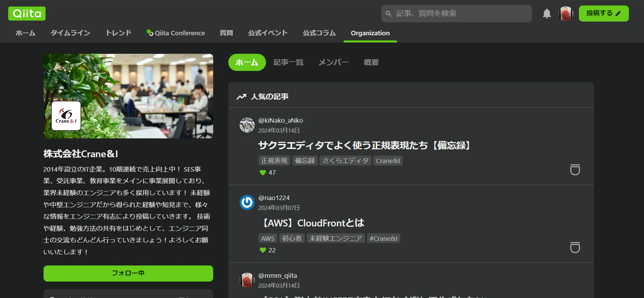Click the date 2024年03月07日
Viewport: 644px width, 298px height.
(x=279, y=208)
